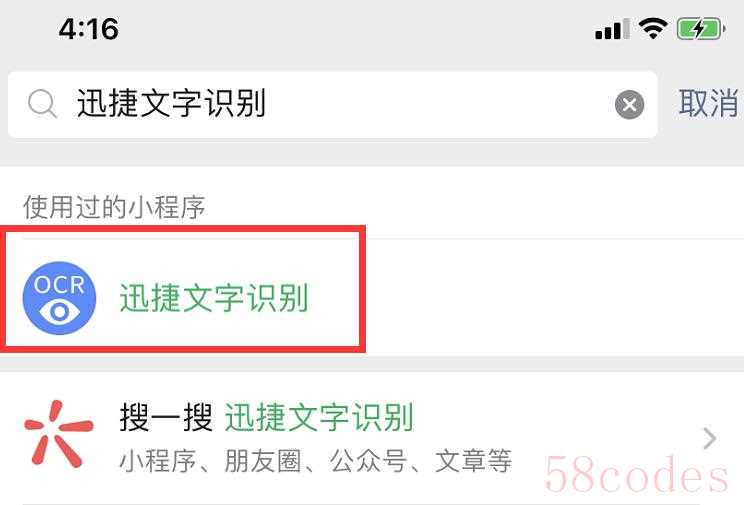The width and height of the screenshot is (744, 505).
Task: Tap the cellular signal bars icon
Action: click(x=613, y=29)
